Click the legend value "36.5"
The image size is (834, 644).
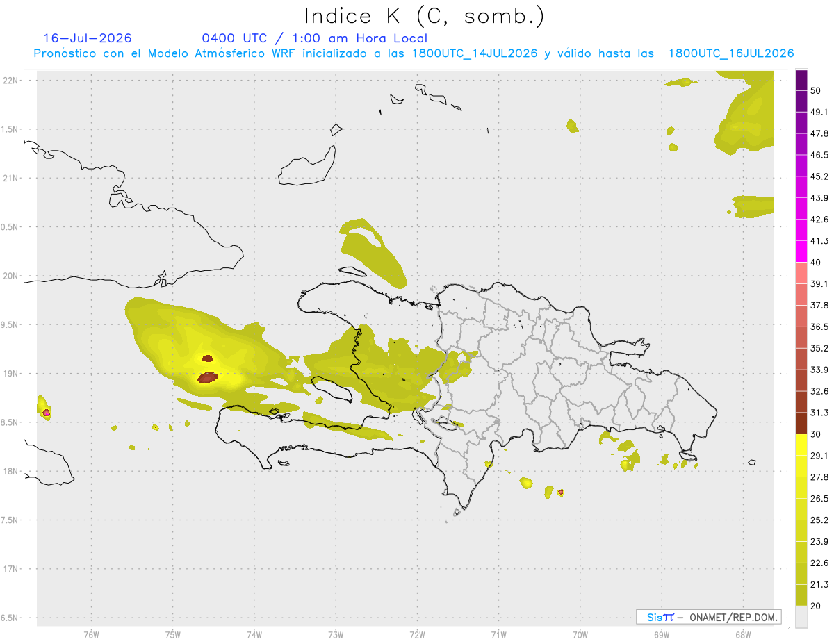click(819, 327)
